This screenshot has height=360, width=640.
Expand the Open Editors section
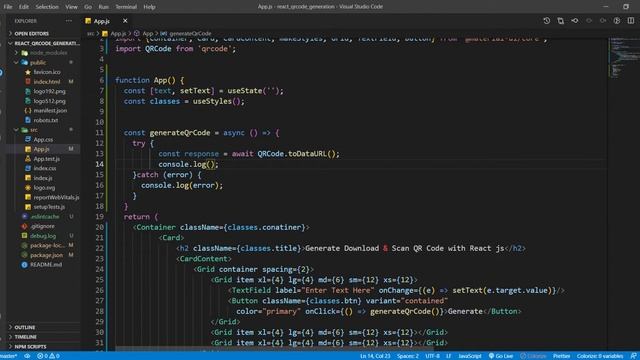pyautogui.click(x=31, y=33)
